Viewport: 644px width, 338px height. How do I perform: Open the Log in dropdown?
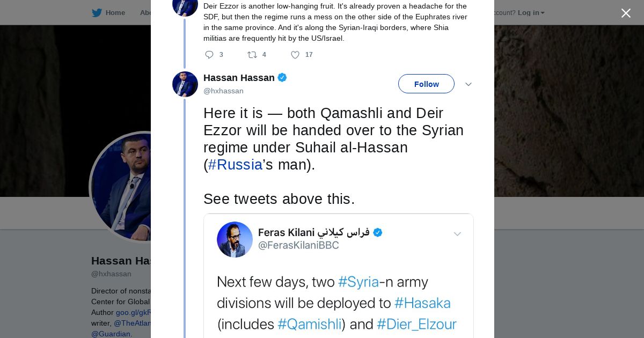pos(531,13)
